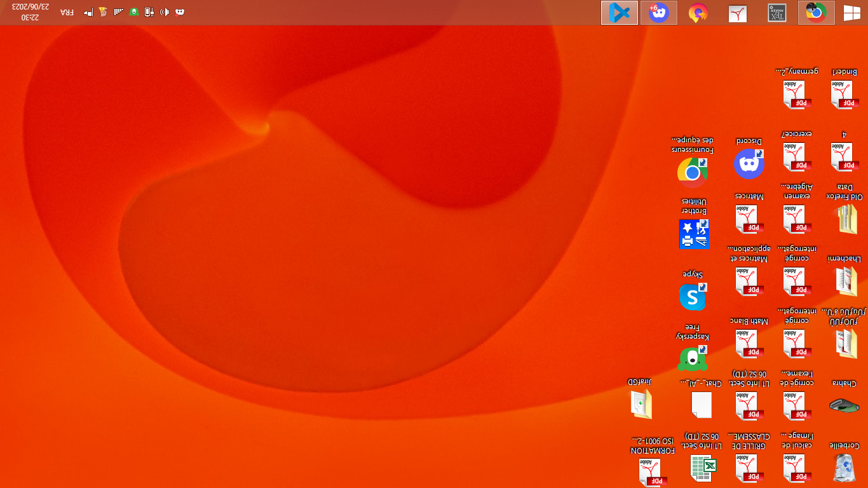Select L1 Info Sect. 06 S2 PDF
Viewport: 868px width, 488px height.
(x=749, y=396)
